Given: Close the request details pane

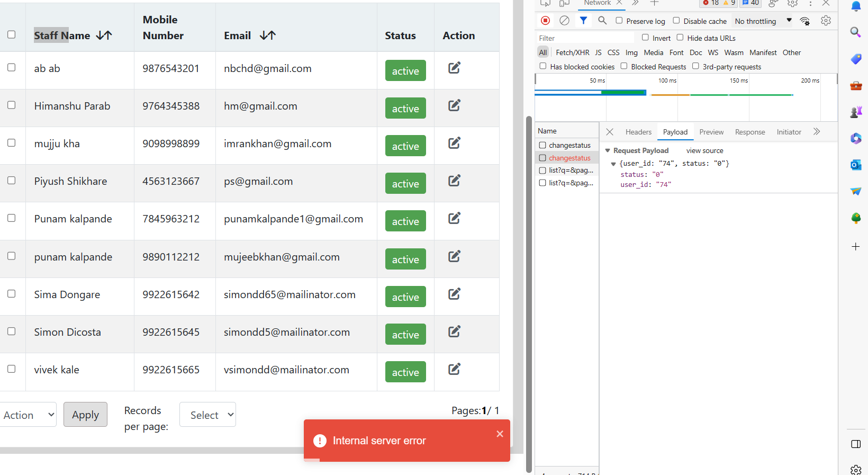Looking at the screenshot, I should pos(610,132).
